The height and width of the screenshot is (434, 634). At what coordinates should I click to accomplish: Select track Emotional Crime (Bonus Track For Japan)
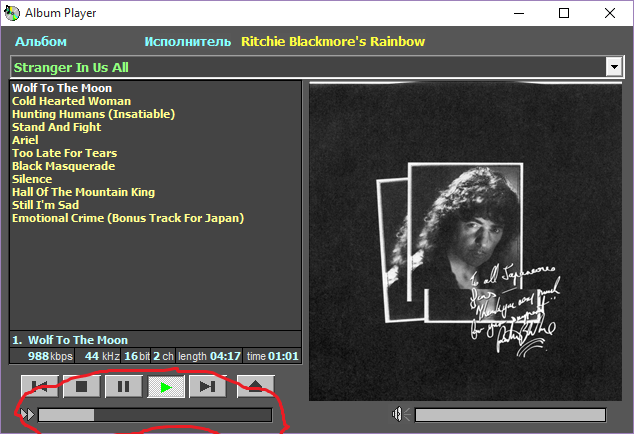point(128,218)
